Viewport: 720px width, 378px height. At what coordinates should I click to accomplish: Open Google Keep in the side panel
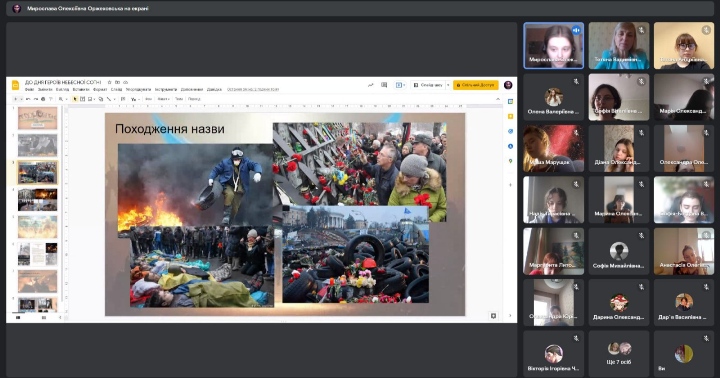pos(510,116)
